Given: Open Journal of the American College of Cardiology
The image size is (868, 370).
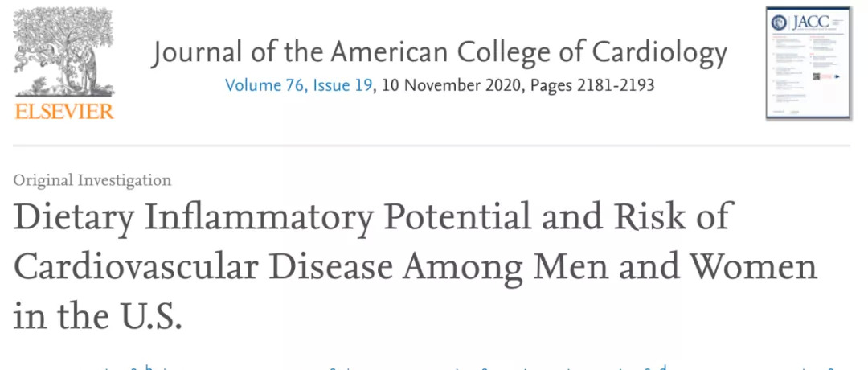Looking at the screenshot, I should click(439, 54).
